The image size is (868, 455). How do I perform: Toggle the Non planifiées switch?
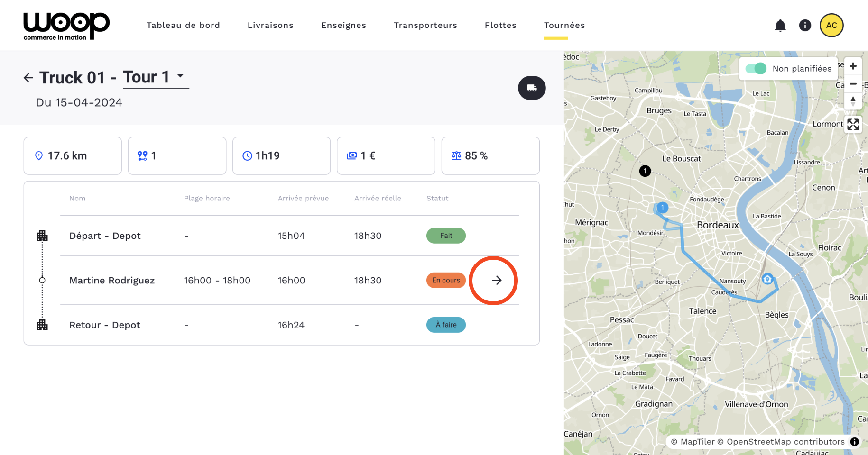click(x=756, y=69)
